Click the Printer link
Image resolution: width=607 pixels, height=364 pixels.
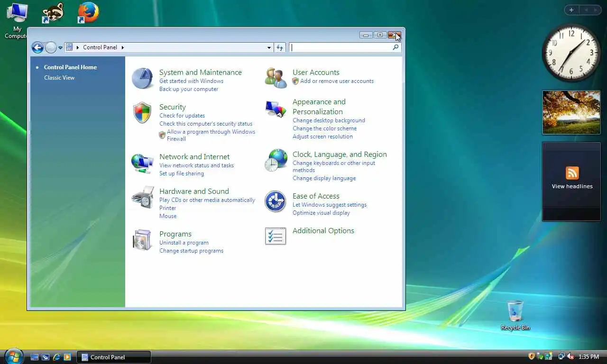click(167, 208)
